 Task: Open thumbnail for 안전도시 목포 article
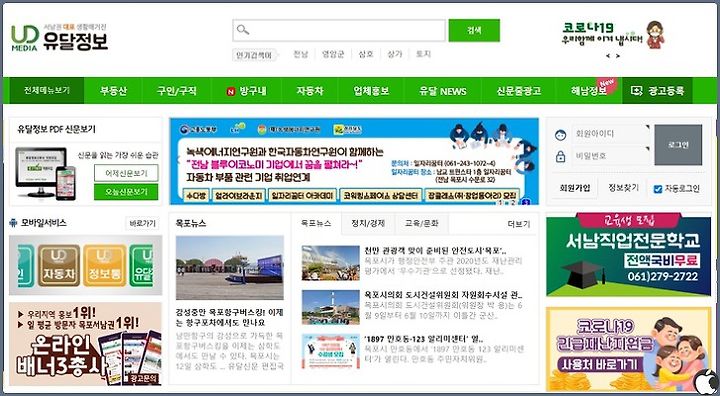pos(331,263)
